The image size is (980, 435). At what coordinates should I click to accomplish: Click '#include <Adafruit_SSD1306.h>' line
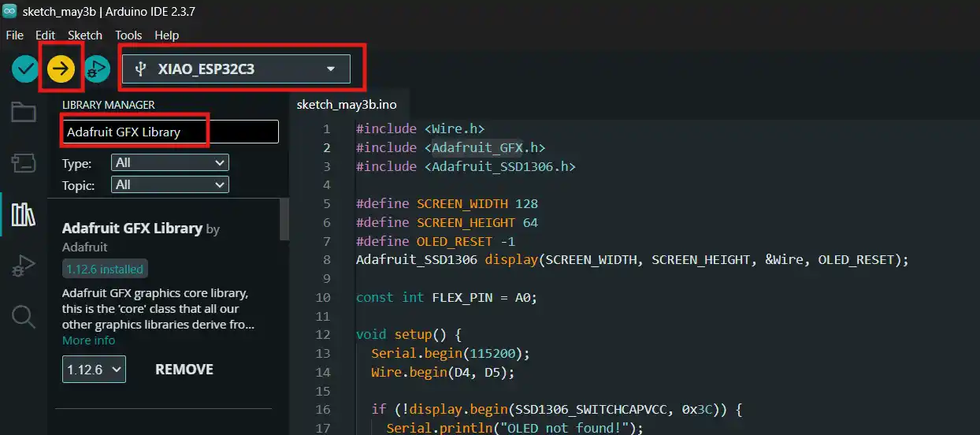[x=466, y=166]
